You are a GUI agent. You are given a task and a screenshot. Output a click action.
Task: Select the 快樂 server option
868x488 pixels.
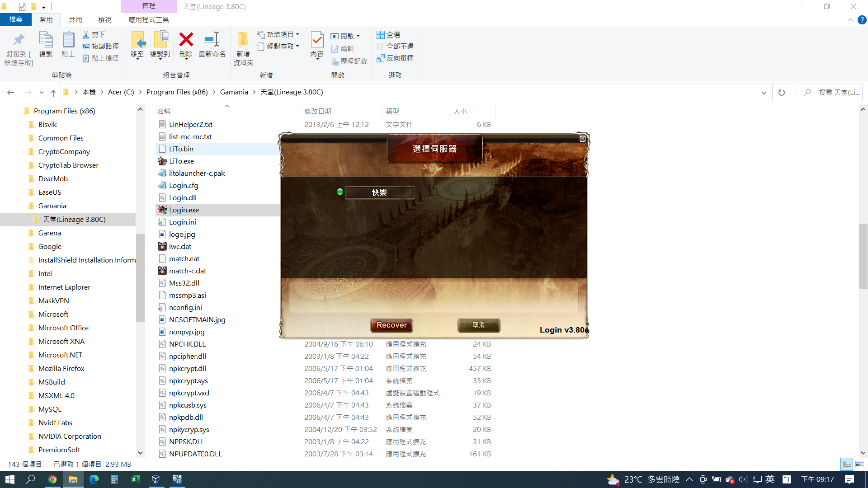click(x=379, y=192)
